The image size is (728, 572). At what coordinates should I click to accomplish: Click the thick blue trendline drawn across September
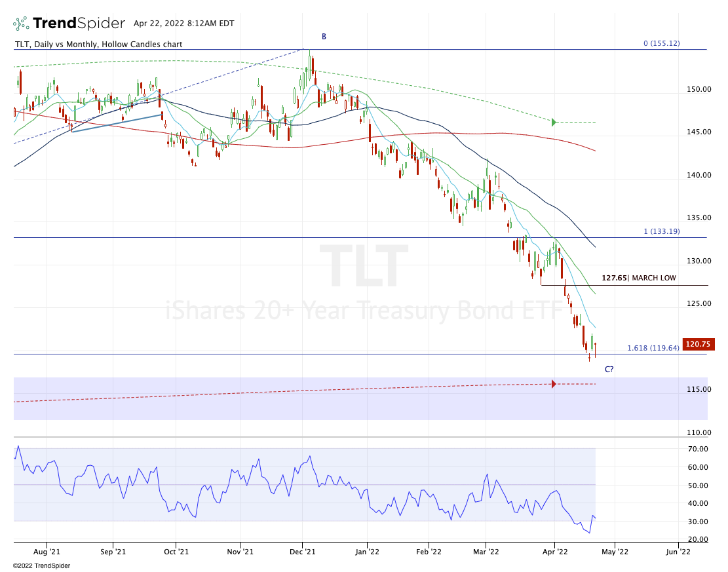(117, 123)
